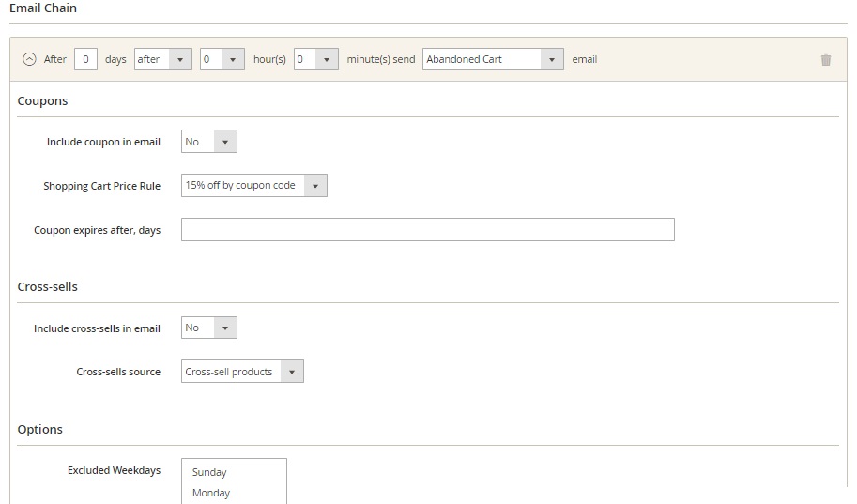
Task: Open the hours dropdown
Action: [x=222, y=59]
